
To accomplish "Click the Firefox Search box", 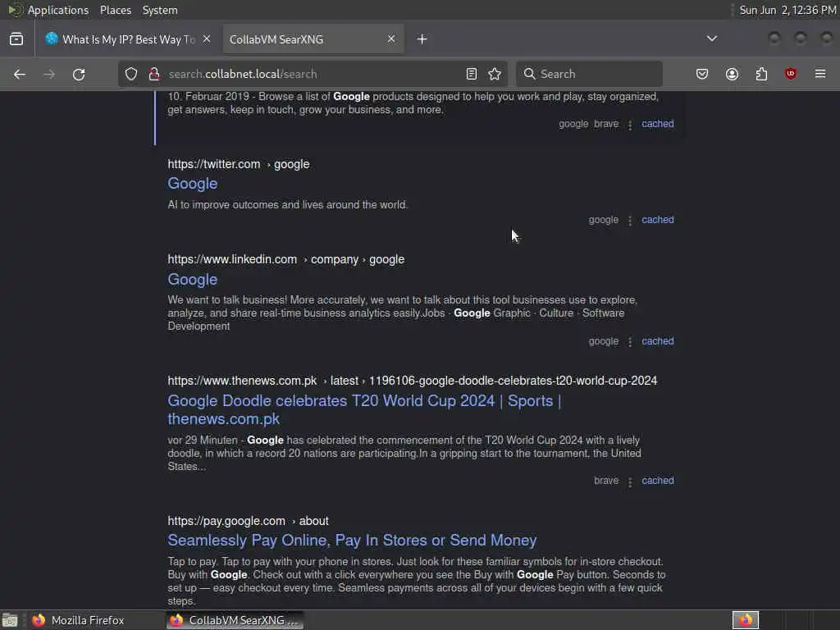I will click(x=589, y=74).
